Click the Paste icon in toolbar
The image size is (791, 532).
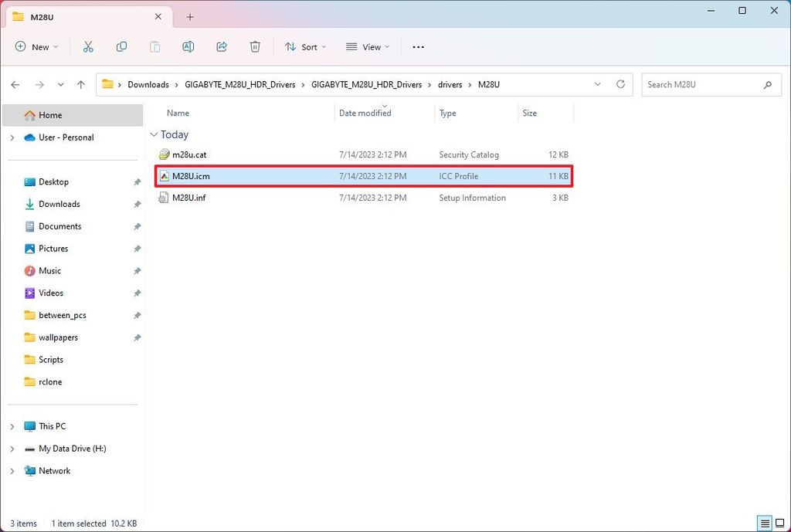tap(154, 47)
